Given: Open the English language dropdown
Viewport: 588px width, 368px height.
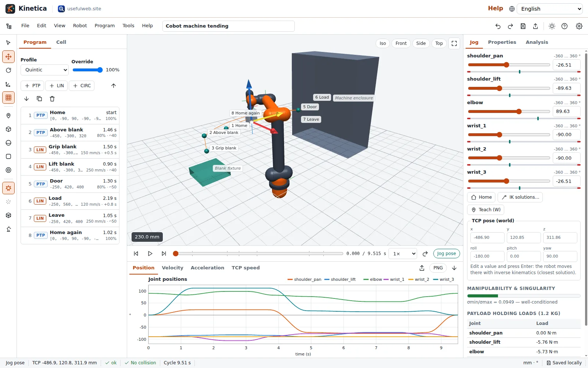Looking at the screenshot, I should click(x=550, y=9).
